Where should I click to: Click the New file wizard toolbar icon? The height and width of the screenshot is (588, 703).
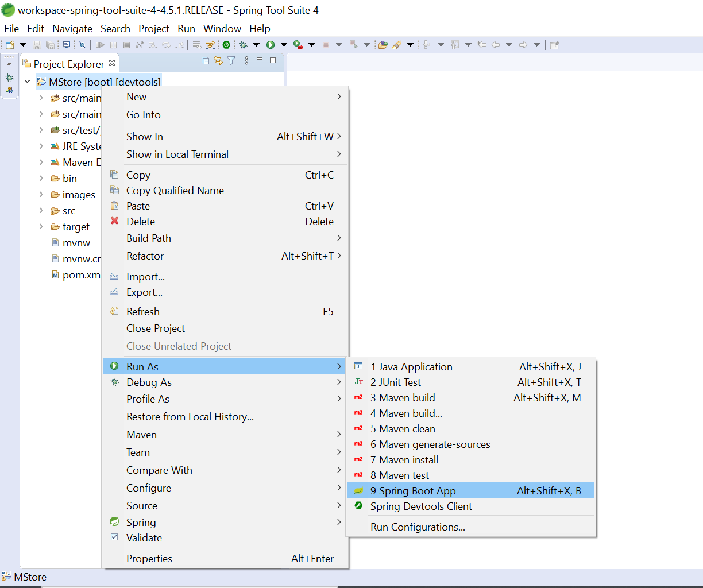coord(10,45)
